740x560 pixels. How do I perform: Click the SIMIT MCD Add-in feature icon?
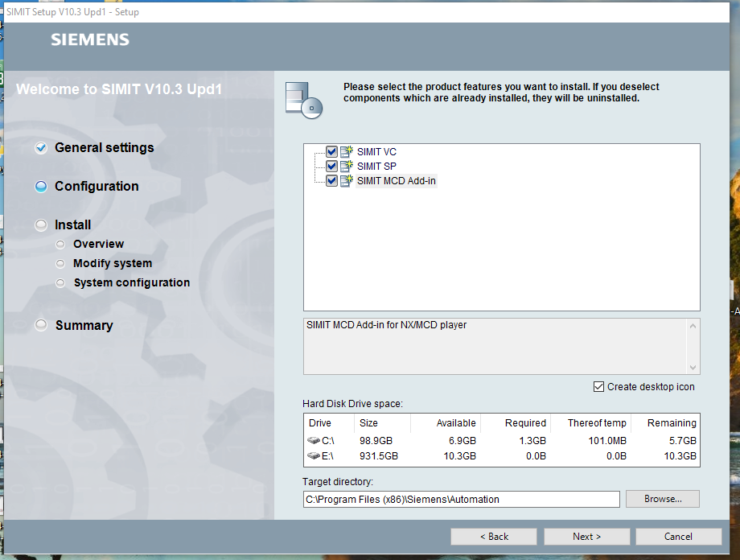pyautogui.click(x=347, y=181)
